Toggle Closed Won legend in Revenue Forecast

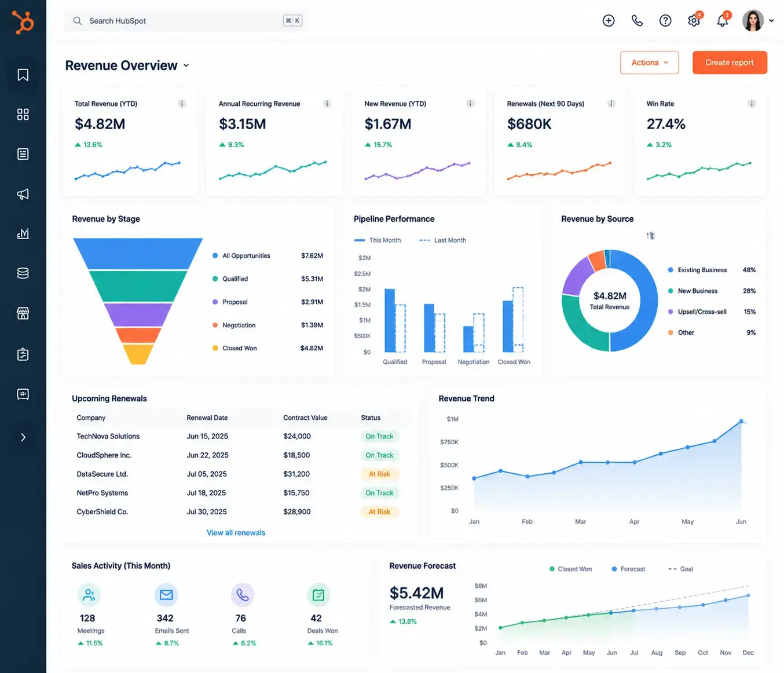coord(570,569)
